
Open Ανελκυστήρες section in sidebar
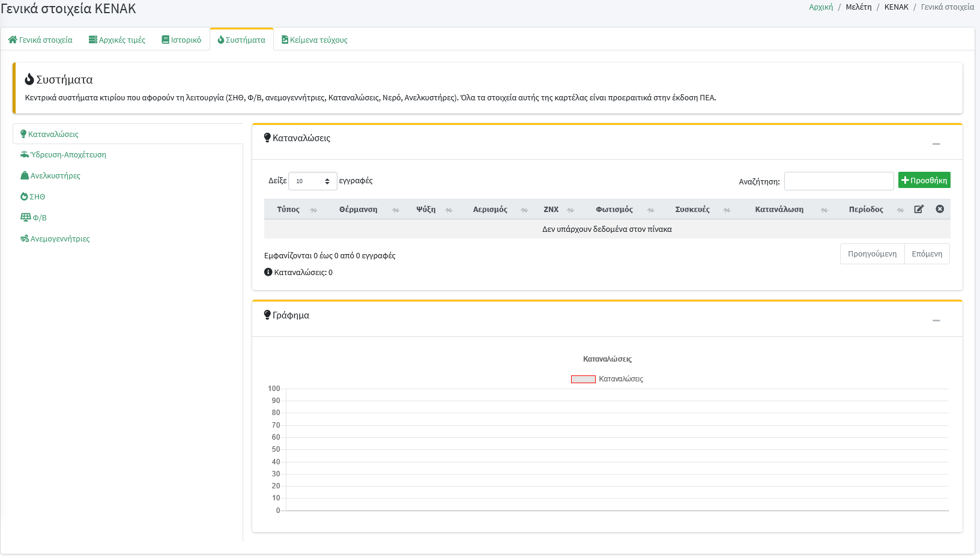55,176
